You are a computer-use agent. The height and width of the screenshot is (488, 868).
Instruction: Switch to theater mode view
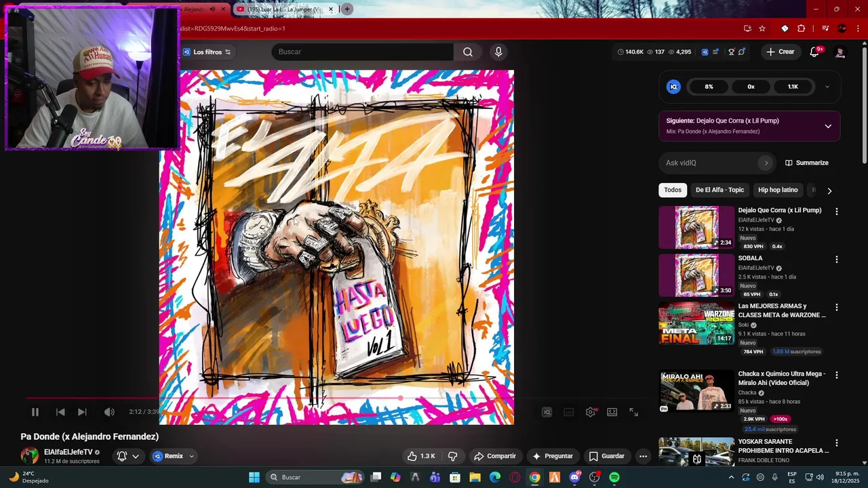tap(612, 412)
